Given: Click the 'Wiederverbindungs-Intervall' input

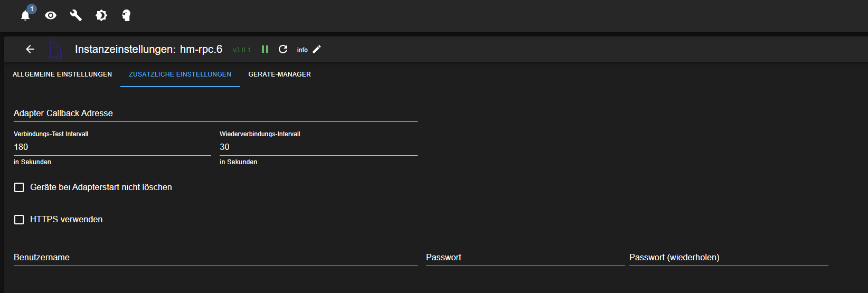Looking at the screenshot, I should pos(318,147).
